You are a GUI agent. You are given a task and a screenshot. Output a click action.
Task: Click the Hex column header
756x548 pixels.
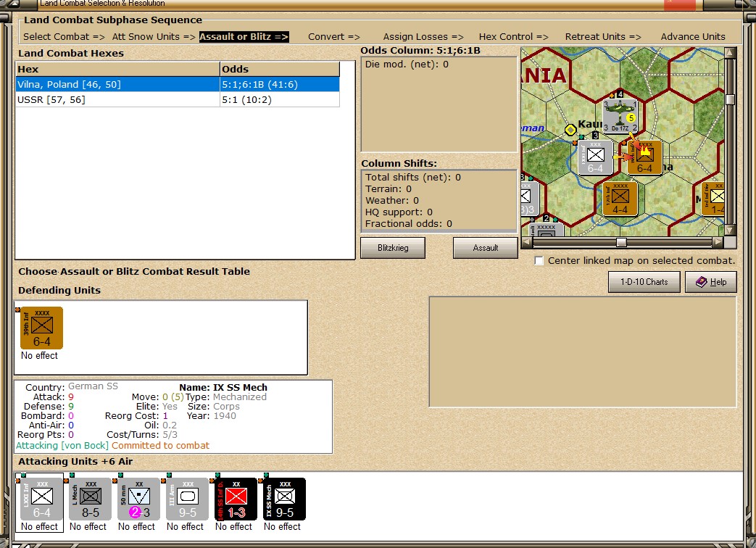point(117,69)
